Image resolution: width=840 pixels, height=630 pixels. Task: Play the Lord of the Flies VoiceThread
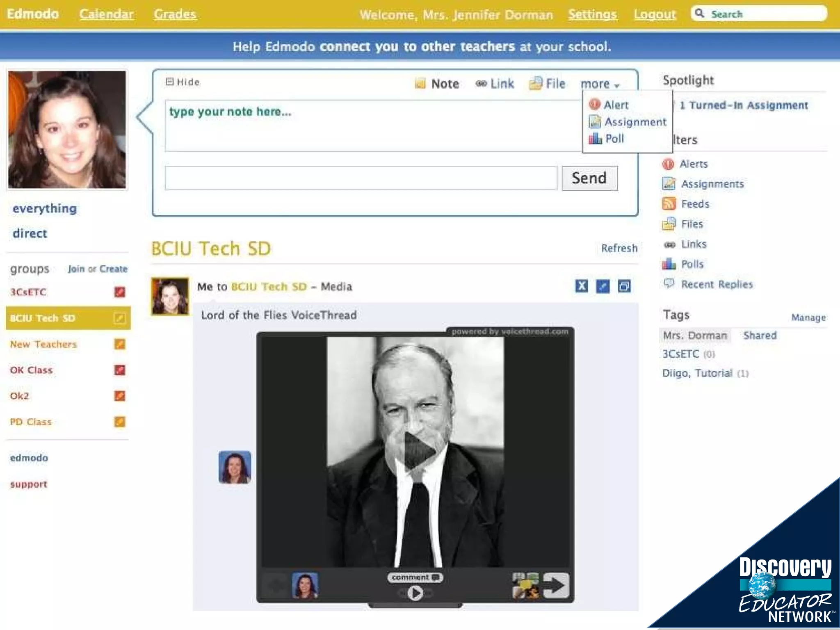click(x=415, y=451)
